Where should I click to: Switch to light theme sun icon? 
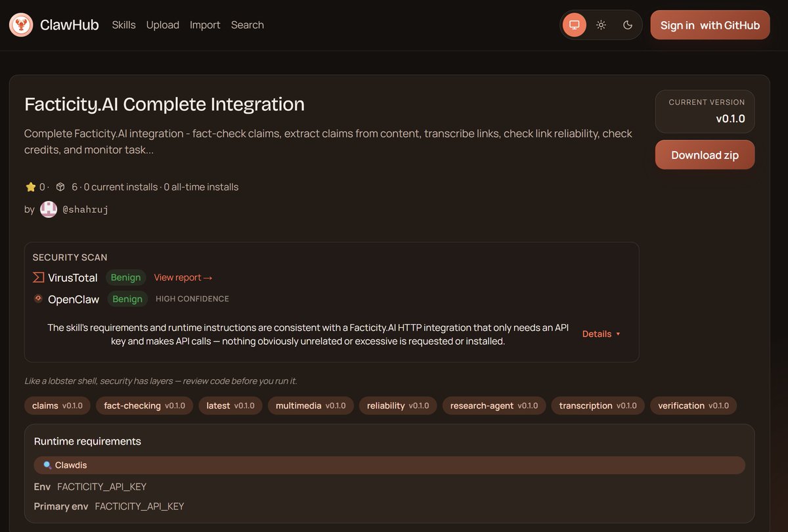click(x=601, y=25)
